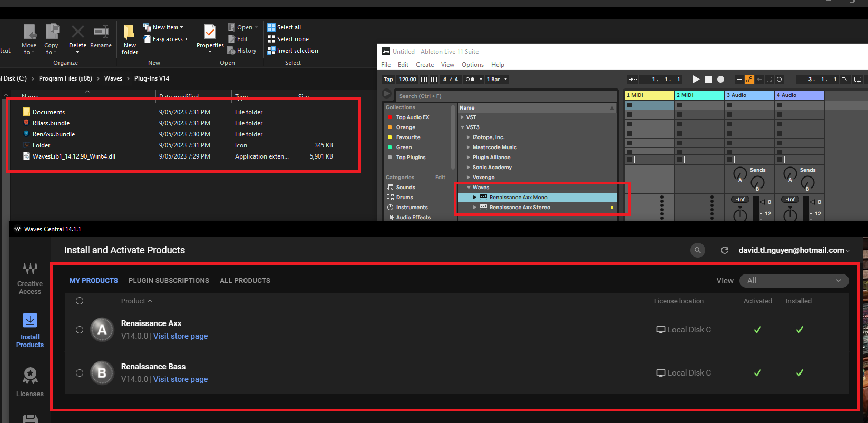Open the Move to dropdown
Image resolution: width=868 pixels, height=423 pixels.
[29, 40]
